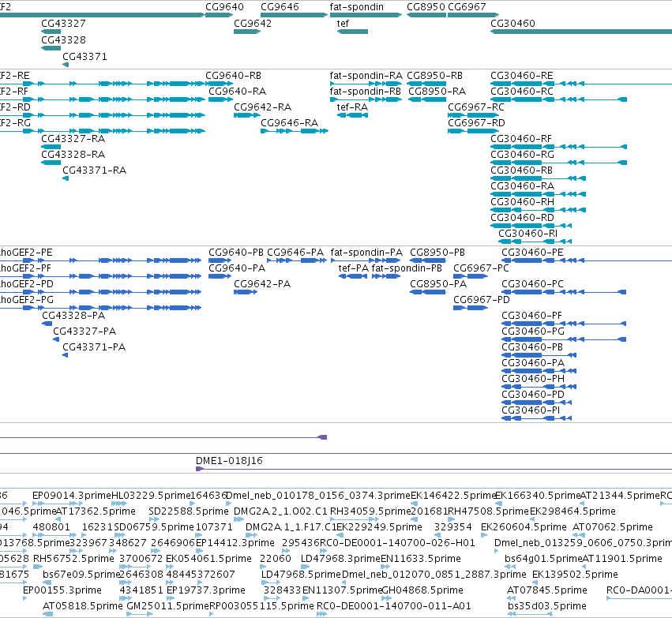This screenshot has width=672, height=618.
Task: Select the CG30460 gene label
Action: pyautogui.click(x=512, y=23)
